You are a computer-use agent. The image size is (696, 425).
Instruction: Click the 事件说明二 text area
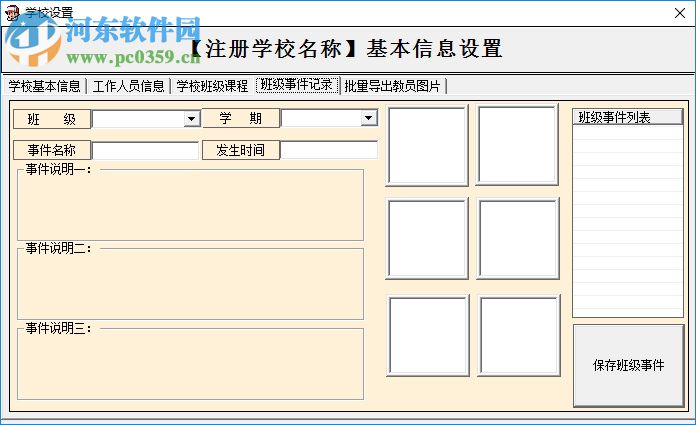[190, 284]
